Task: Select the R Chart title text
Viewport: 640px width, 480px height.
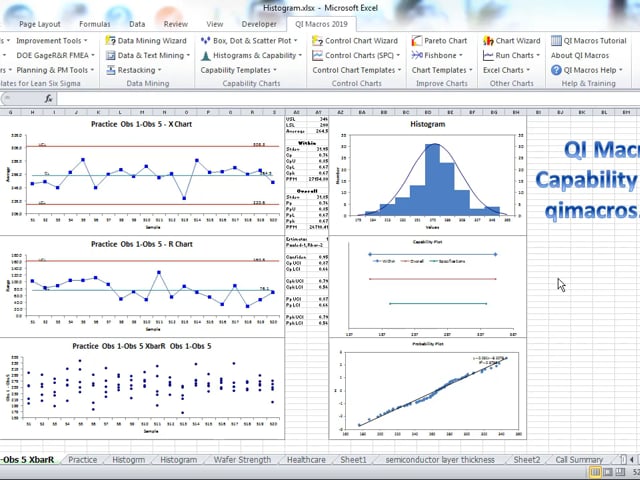Action: coord(142,244)
